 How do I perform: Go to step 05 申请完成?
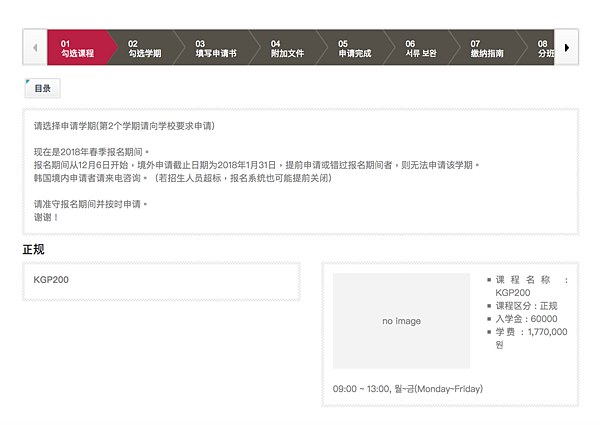(x=355, y=48)
